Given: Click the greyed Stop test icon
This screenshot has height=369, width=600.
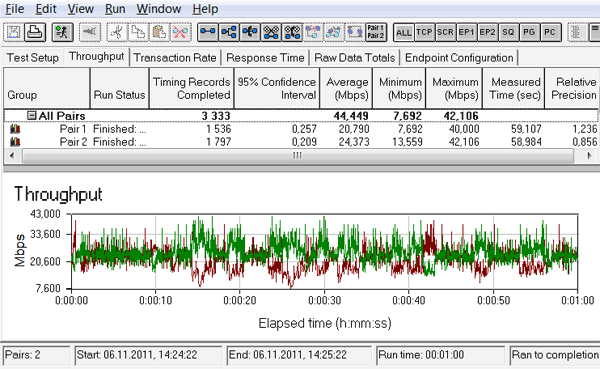Looking at the screenshot, I should pos(90,32).
